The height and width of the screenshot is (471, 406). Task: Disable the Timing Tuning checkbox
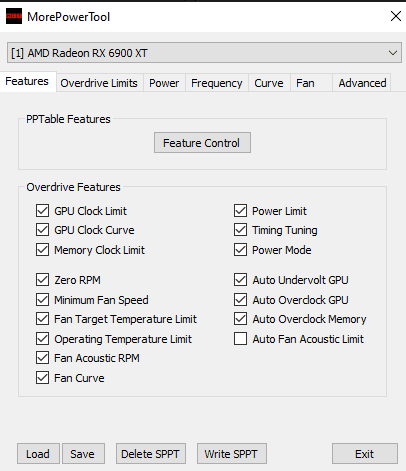240,230
